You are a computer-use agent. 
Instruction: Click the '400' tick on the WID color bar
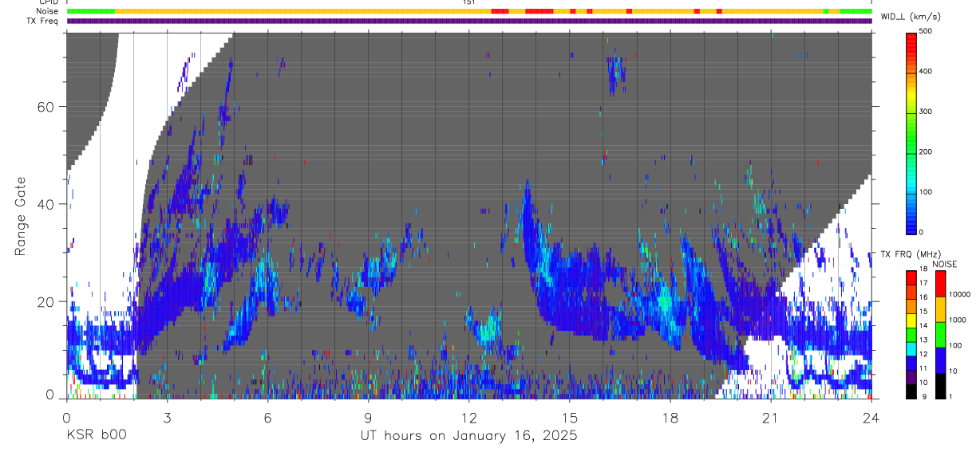tap(926, 71)
